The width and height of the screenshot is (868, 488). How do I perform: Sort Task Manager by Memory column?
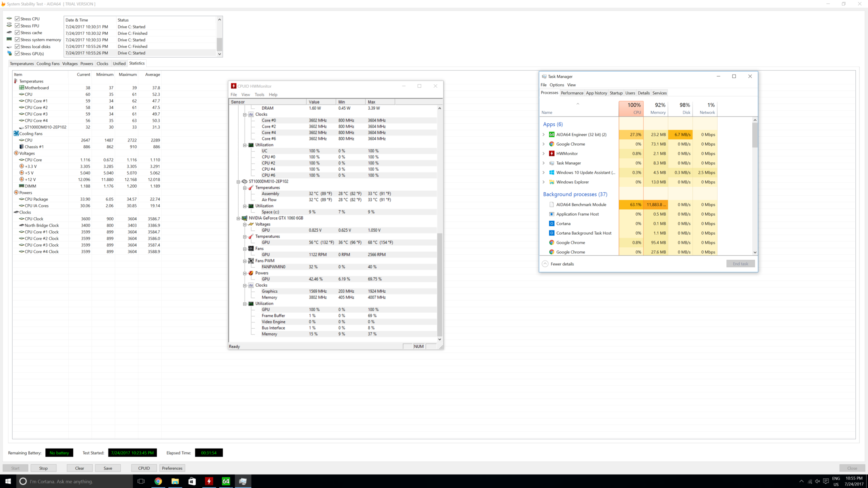pyautogui.click(x=656, y=108)
